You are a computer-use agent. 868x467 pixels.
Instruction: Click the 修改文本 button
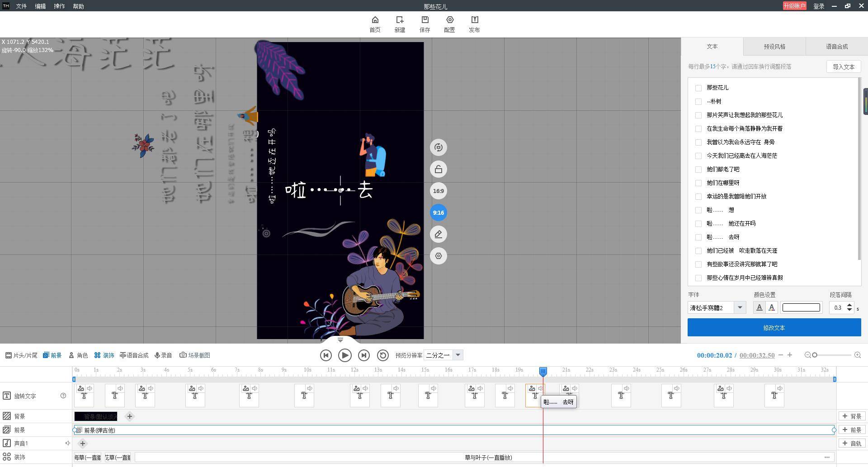click(x=774, y=327)
